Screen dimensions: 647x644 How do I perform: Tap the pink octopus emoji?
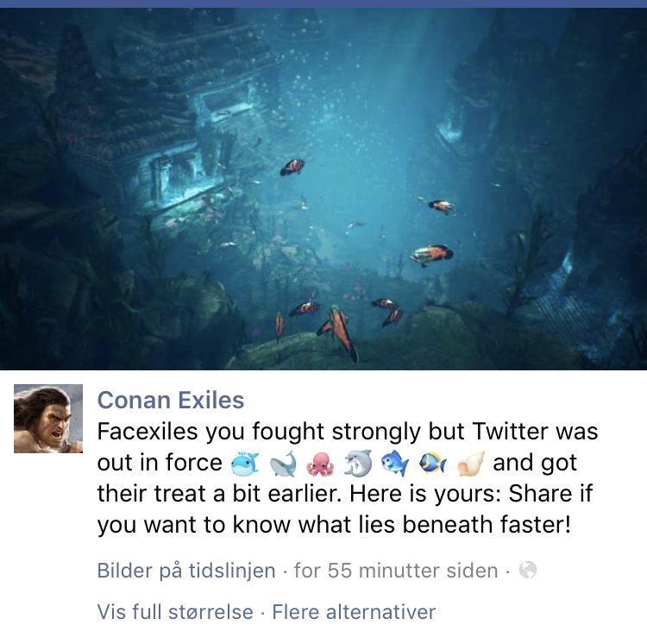pos(320,464)
